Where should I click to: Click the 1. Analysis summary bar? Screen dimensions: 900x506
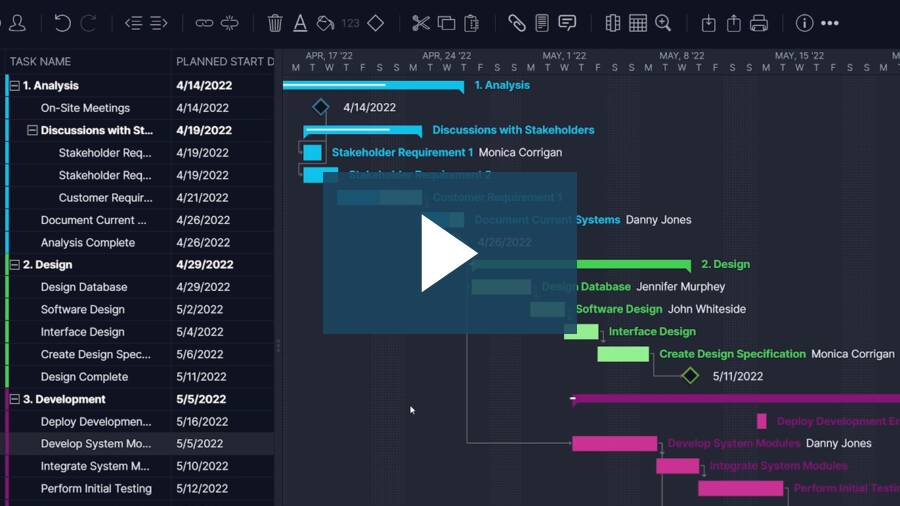373,86
